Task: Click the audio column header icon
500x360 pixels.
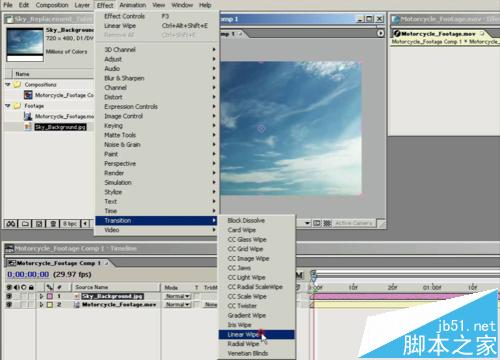Action: (x=16, y=287)
